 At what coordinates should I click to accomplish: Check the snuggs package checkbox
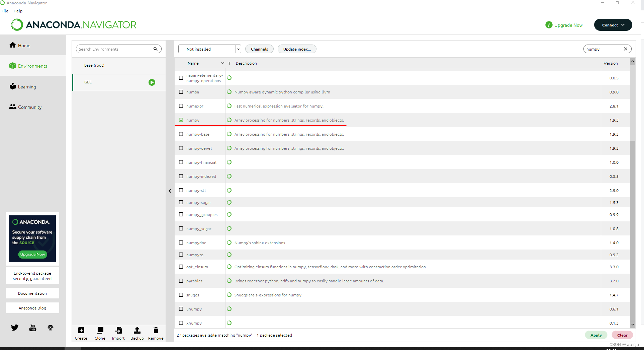coord(181,295)
